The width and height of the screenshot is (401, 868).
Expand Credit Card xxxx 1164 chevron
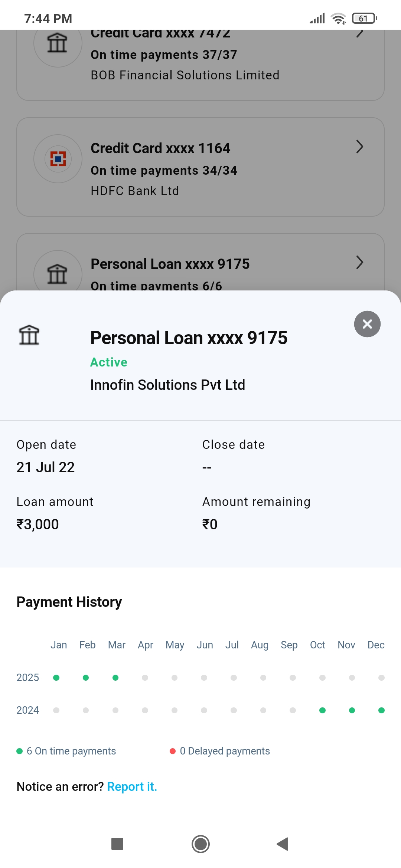359,147
